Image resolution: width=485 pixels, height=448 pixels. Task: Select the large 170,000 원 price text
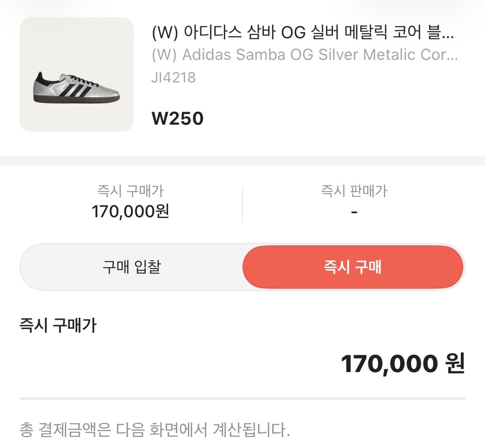pyautogui.click(x=388, y=363)
